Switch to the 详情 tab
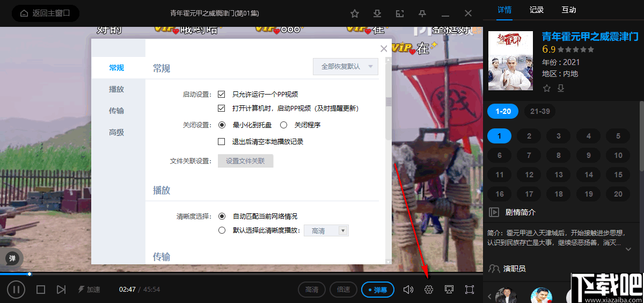This screenshot has height=303, width=644. point(504,10)
